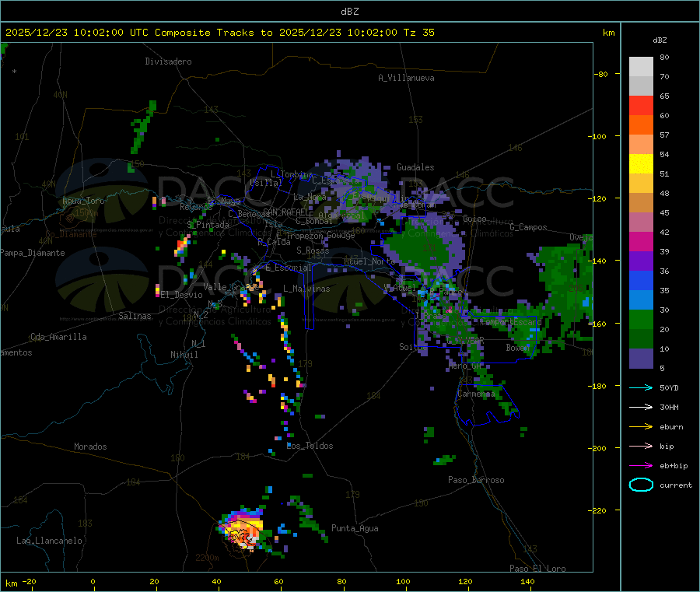Click the 'Tz 35' text in header
The height and width of the screenshot is (592, 700).
418,33
